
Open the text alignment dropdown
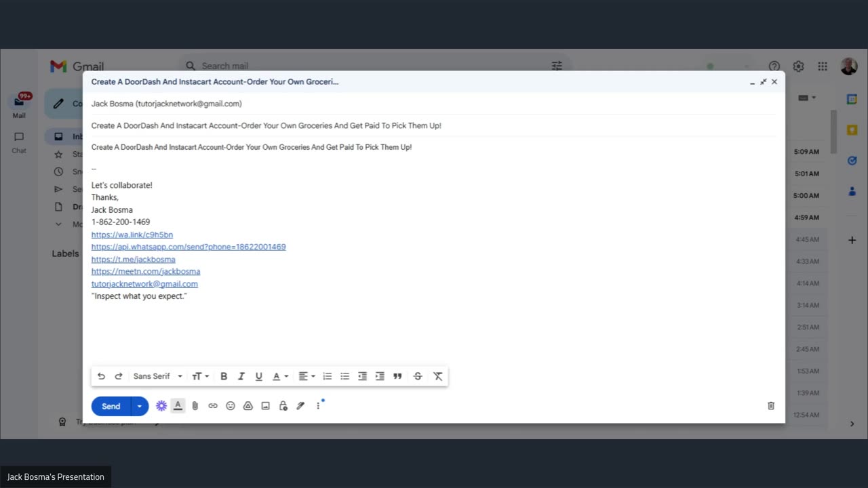point(307,376)
